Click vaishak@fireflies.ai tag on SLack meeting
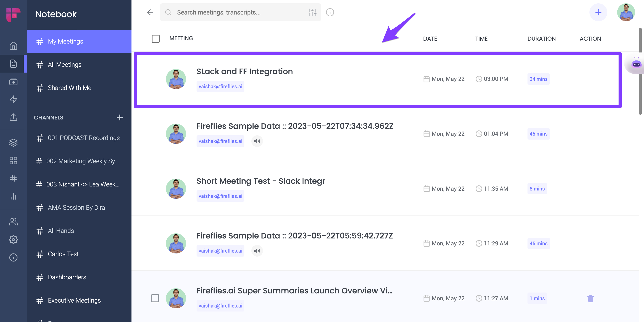644x322 pixels. 220,86
